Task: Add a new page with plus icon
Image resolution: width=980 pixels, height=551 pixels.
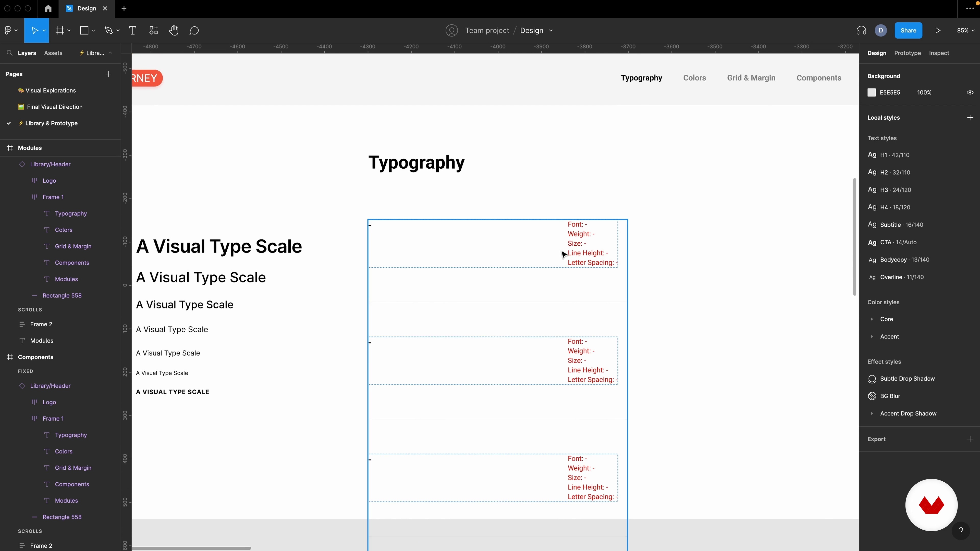Action: (108, 74)
